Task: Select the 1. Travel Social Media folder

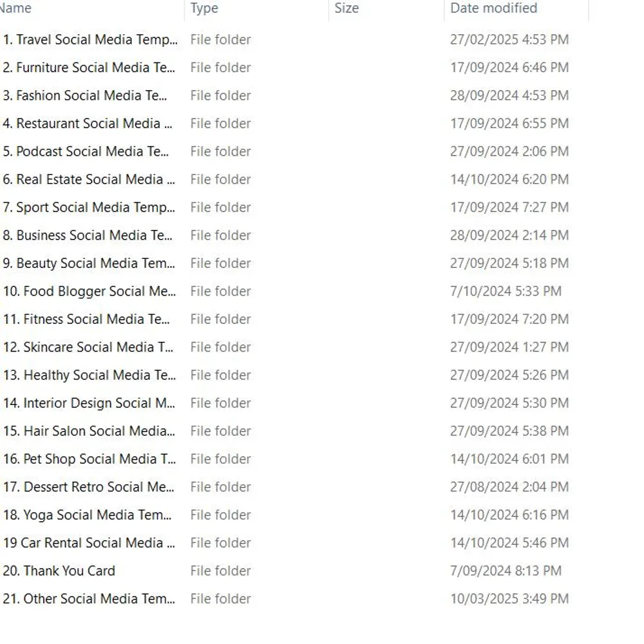Action: click(x=90, y=40)
